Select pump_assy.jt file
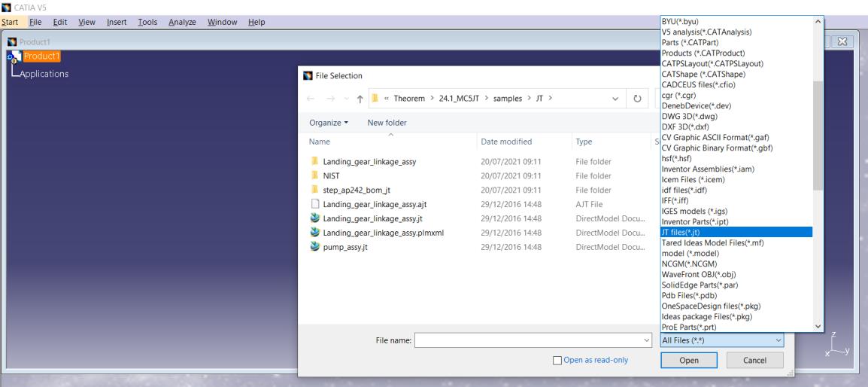Viewport: 868px width, 387px height. tap(345, 247)
